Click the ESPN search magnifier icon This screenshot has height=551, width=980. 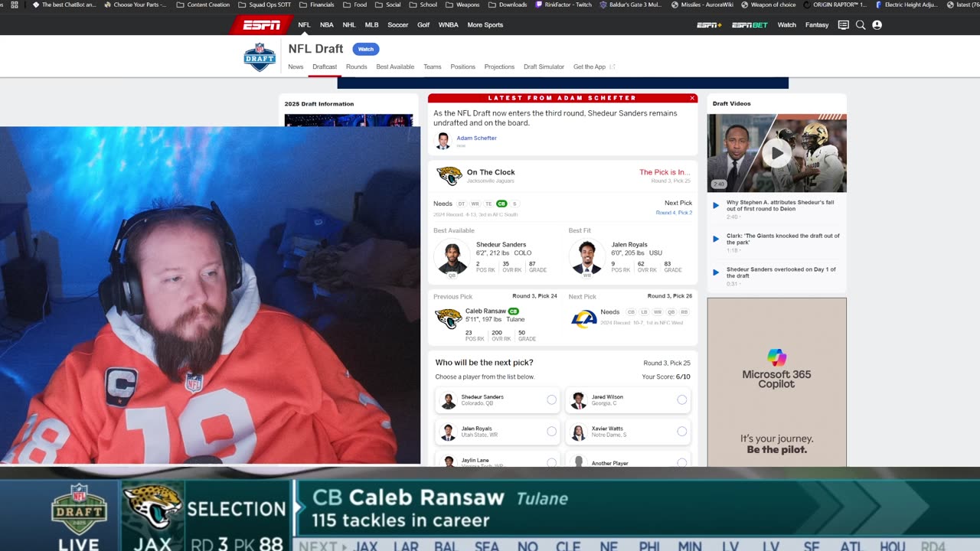click(x=861, y=25)
